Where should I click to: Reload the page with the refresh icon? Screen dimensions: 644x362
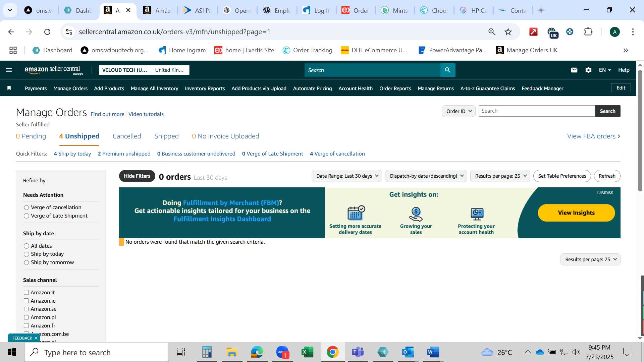click(47, 32)
